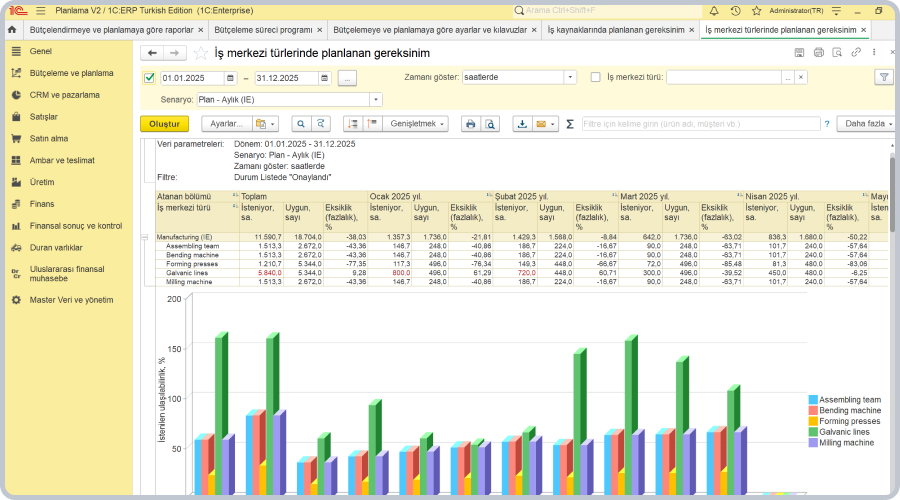The width and height of the screenshot is (900, 500).
Task: Uncheck the period filter checkbox
Action: 149,77
